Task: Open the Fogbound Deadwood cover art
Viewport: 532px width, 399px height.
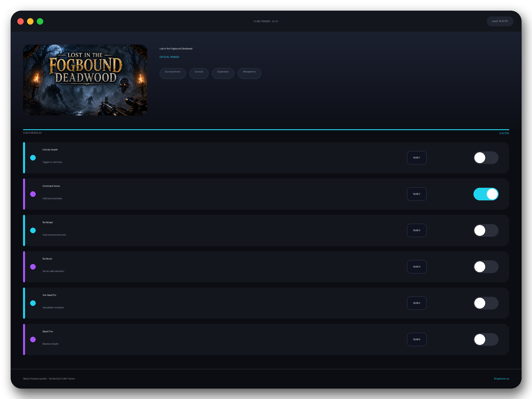Action: (85, 80)
